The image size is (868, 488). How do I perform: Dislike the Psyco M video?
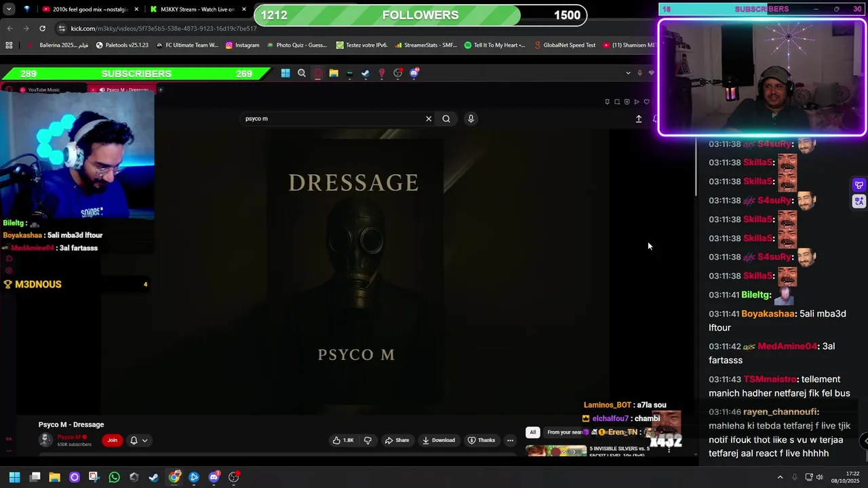pos(368,440)
